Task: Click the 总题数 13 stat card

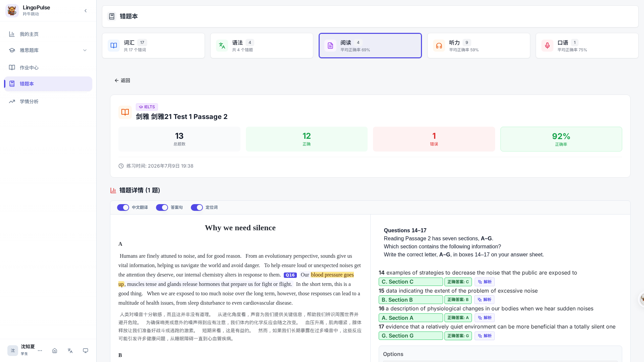Action: tap(179, 139)
